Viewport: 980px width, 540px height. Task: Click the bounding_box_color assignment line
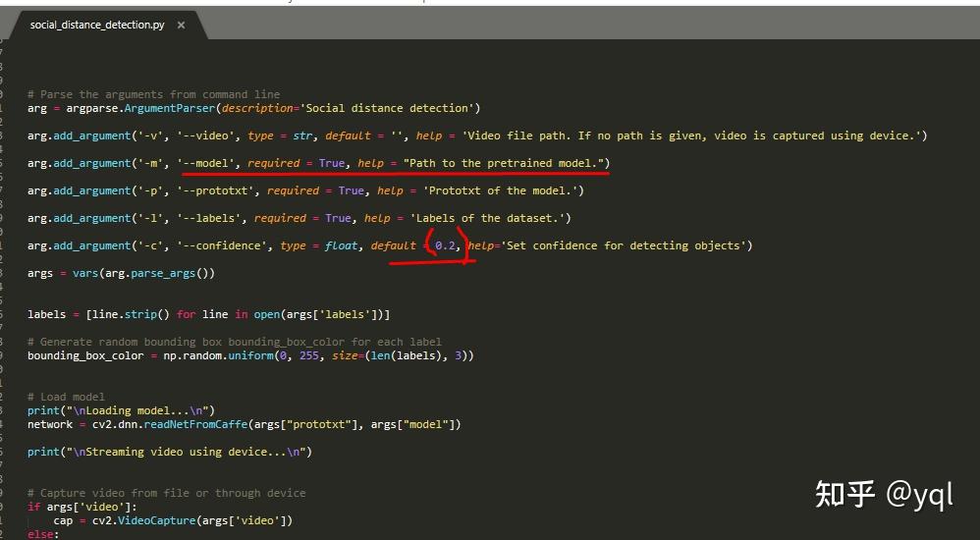(x=250, y=355)
